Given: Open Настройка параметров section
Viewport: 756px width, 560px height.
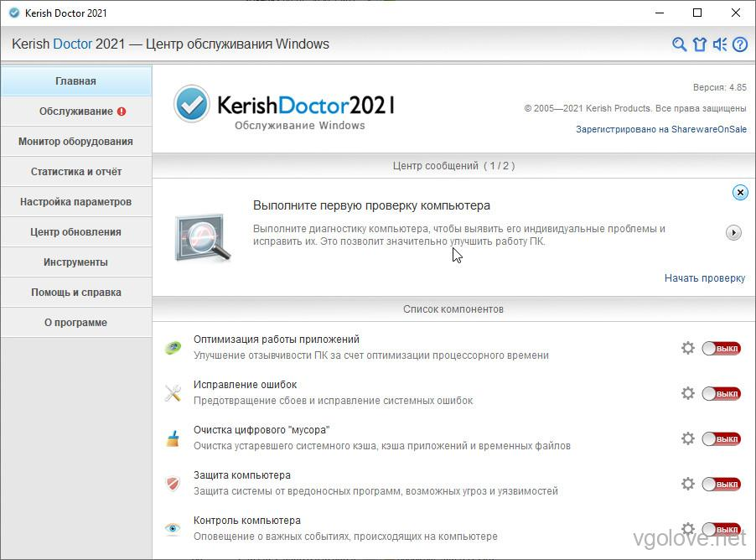Looking at the screenshot, I should [x=76, y=202].
